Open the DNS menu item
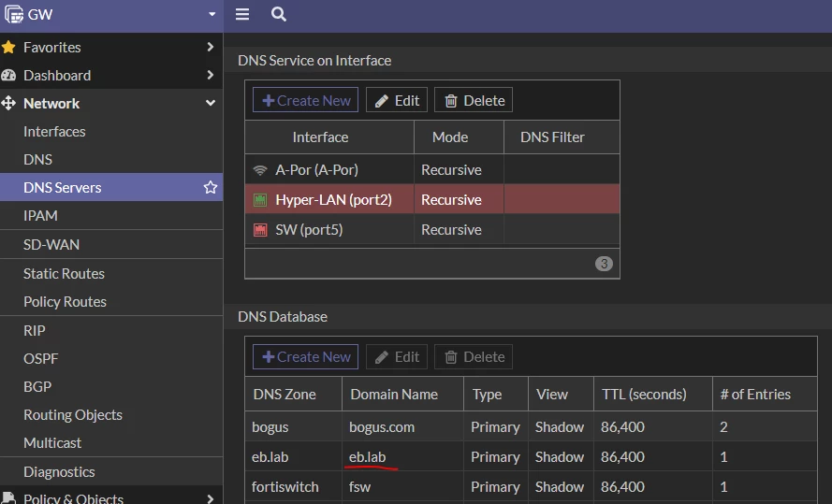 [x=37, y=160]
